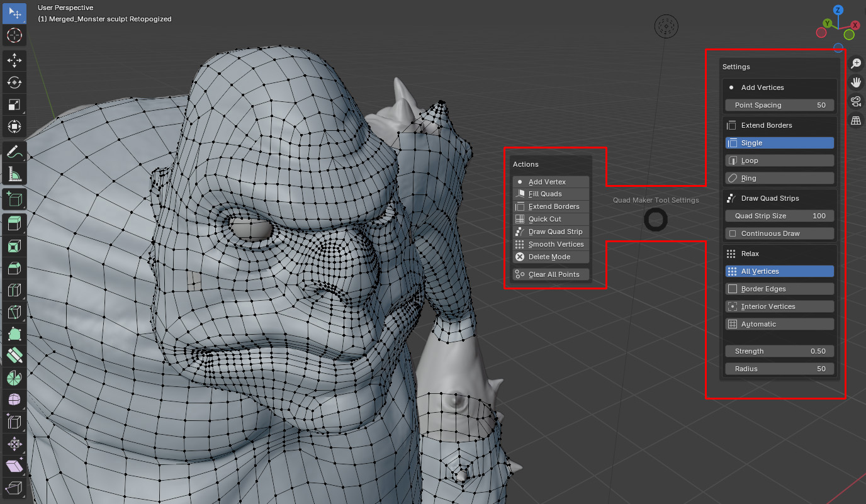This screenshot has width=866, height=504.
Task: Choose Smooth Vertices action
Action: click(x=551, y=244)
